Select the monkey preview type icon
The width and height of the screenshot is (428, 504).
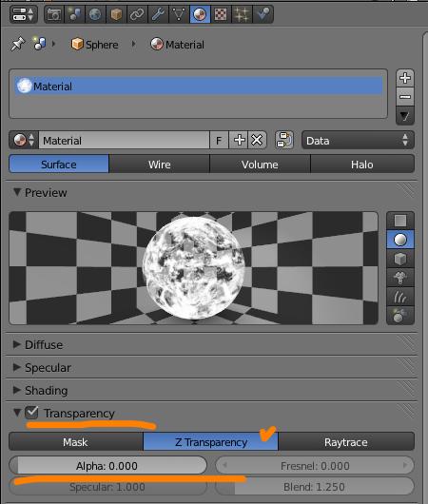400,278
